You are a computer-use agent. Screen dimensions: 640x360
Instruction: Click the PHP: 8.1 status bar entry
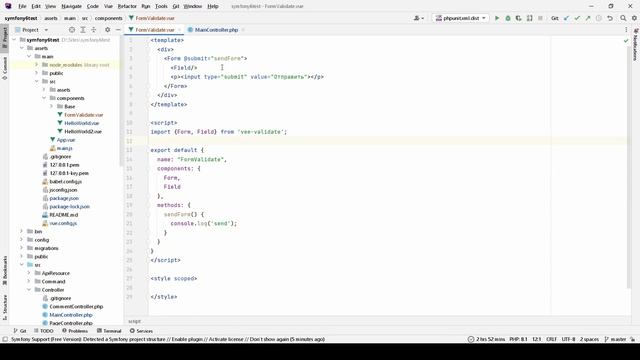coord(518,339)
